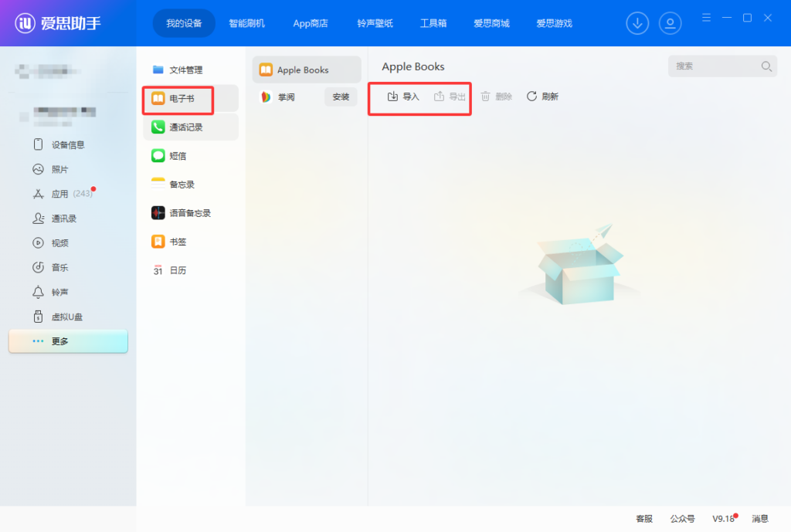Open the hamburger menu in title bar
The image size is (791, 532).
[706, 18]
